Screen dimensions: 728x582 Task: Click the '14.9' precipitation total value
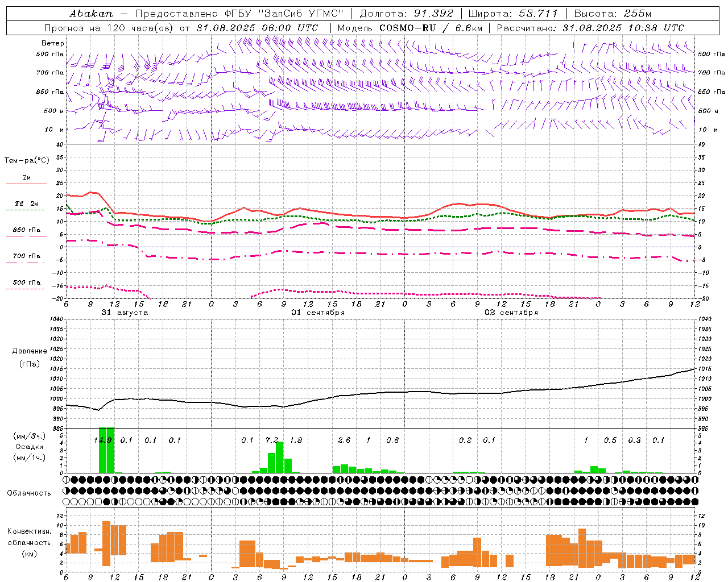pos(103,440)
